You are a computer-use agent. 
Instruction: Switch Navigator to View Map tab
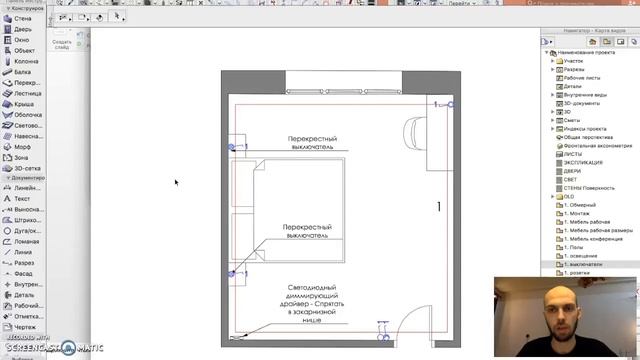click(607, 42)
